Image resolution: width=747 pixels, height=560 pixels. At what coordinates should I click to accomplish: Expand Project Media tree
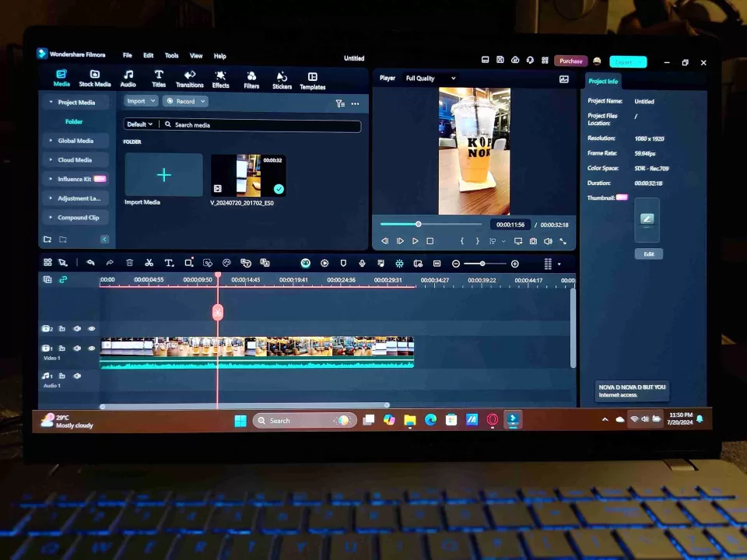point(51,102)
